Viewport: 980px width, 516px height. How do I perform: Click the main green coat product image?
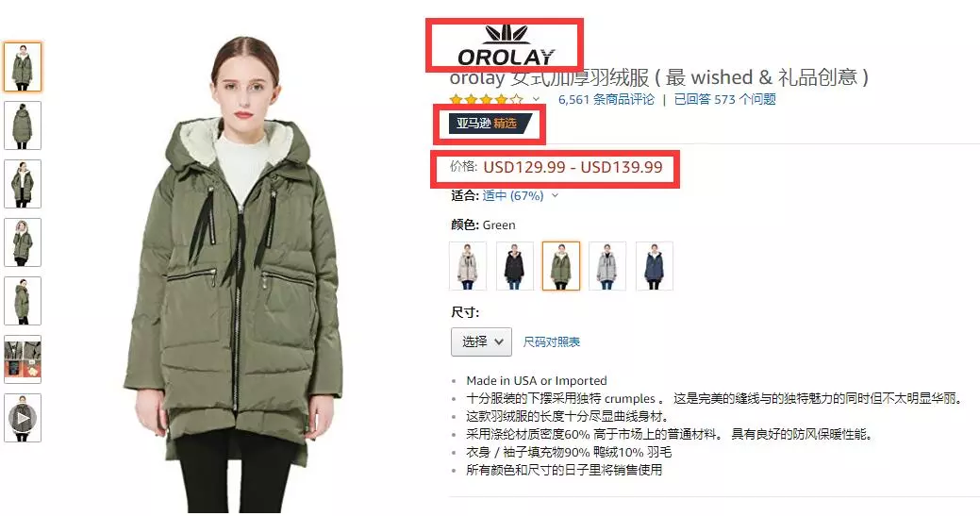[234, 275]
